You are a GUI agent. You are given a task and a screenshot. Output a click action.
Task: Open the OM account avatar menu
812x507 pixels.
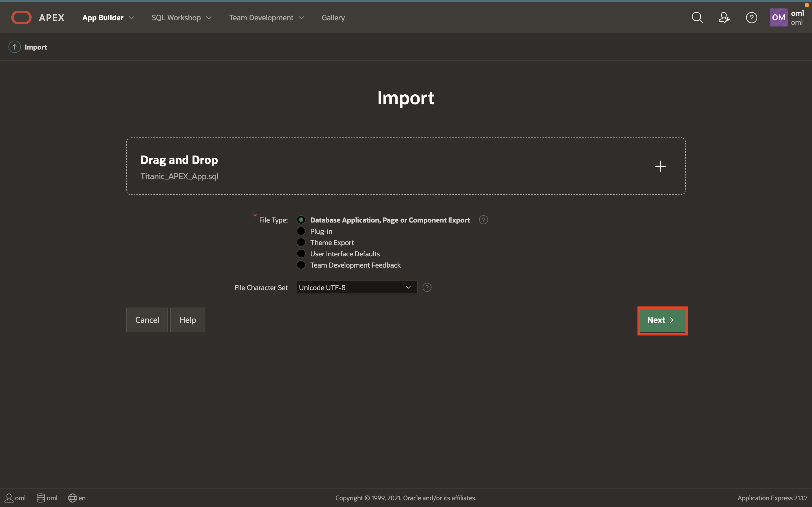(778, 17)
